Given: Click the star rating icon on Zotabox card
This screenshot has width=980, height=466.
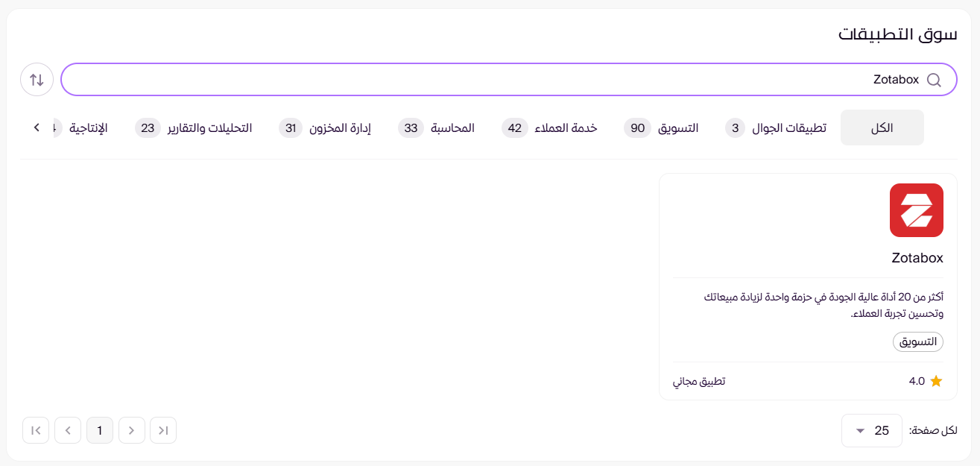Looking at the screenshot, I should 937,381.
